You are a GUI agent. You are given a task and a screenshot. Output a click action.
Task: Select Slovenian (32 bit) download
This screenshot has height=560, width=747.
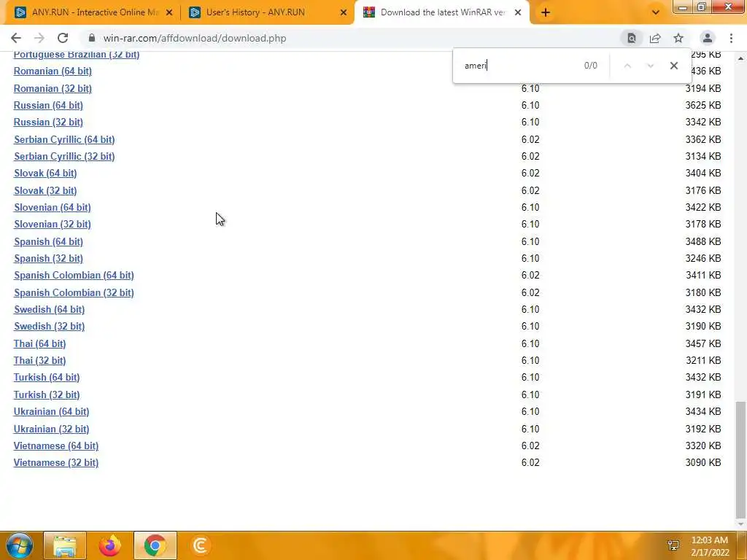[53, 225]
